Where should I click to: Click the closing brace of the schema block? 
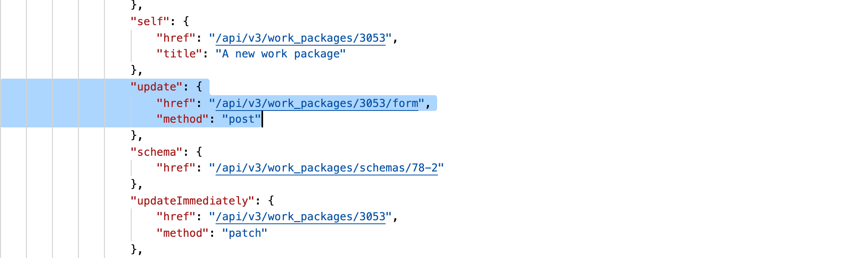[134, 184]
